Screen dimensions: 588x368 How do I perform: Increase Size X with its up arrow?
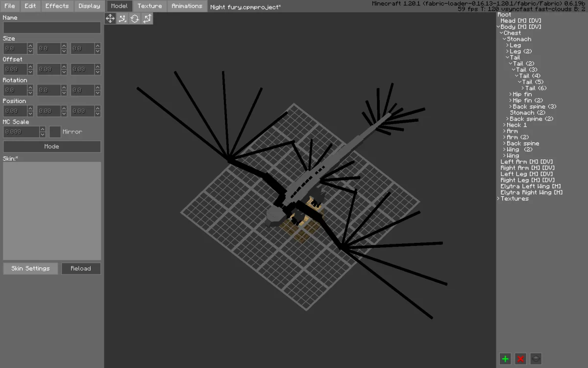coord(30,46)
